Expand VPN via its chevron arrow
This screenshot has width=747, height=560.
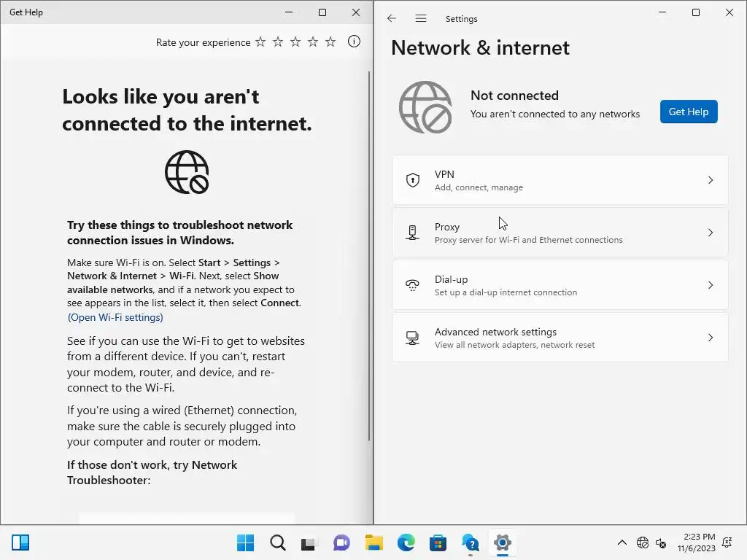coord(711,180)
